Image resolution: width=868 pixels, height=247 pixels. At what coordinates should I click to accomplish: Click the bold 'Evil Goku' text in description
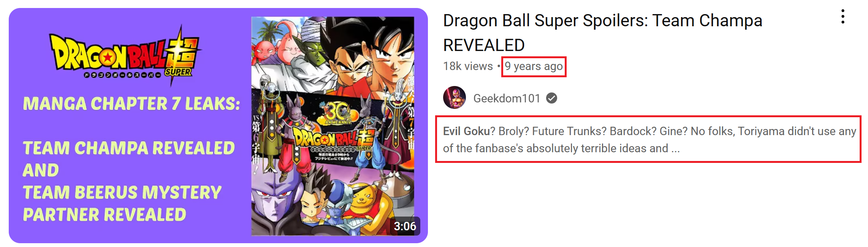click(466, 131)
